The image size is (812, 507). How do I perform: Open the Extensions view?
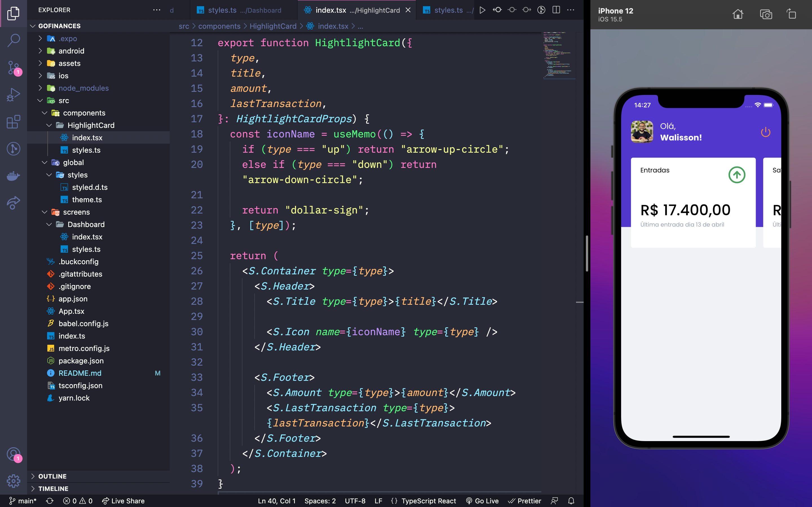coord(14,122)
